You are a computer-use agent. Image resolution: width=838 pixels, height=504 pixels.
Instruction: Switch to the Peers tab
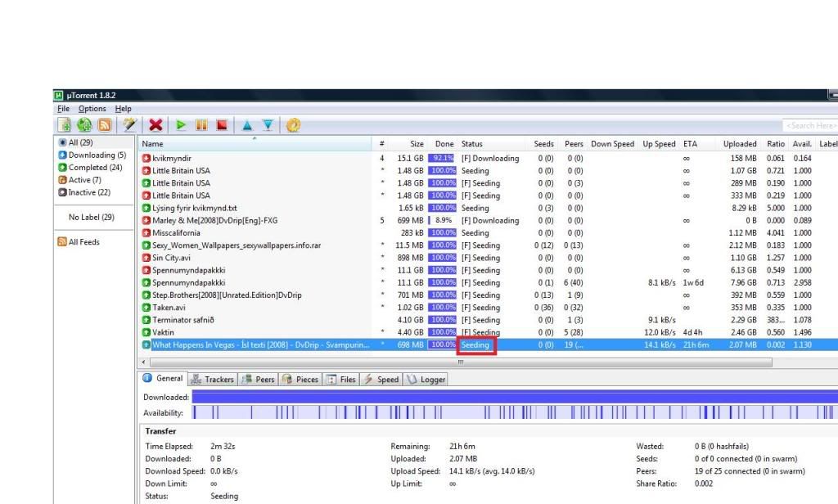[x=259, y=380]
